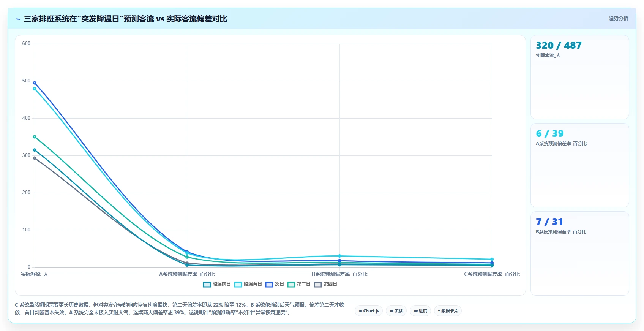Image resolution: width=644 pixels, height=331 pixels.
Task: Select the 第三日 point at 实际客流_人
Action: (35, 137)
